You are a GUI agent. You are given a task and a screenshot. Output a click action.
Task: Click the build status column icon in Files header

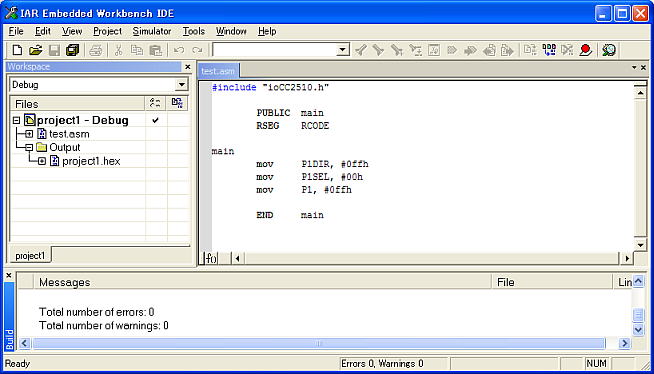coord(177,103)
